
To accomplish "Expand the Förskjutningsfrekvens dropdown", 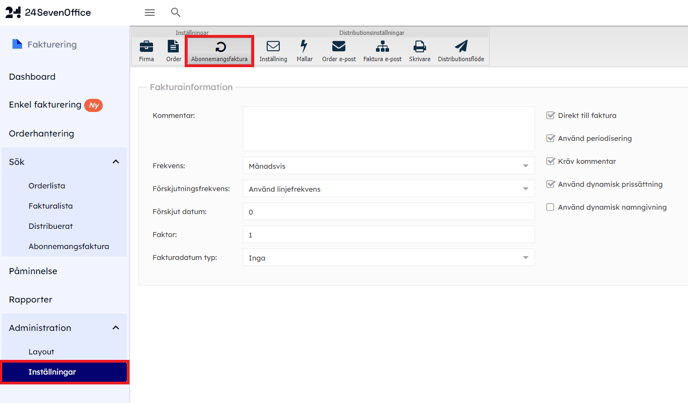I will (388, 189).
